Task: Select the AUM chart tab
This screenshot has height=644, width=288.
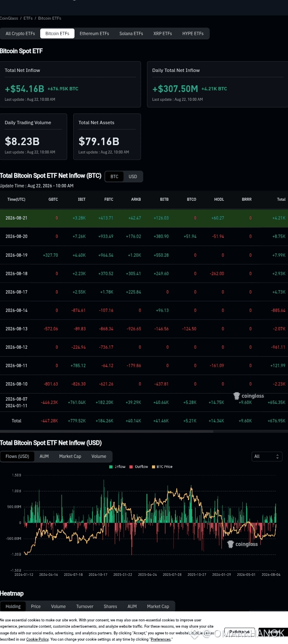Action: pyautogui.click(x=44, y=456)
